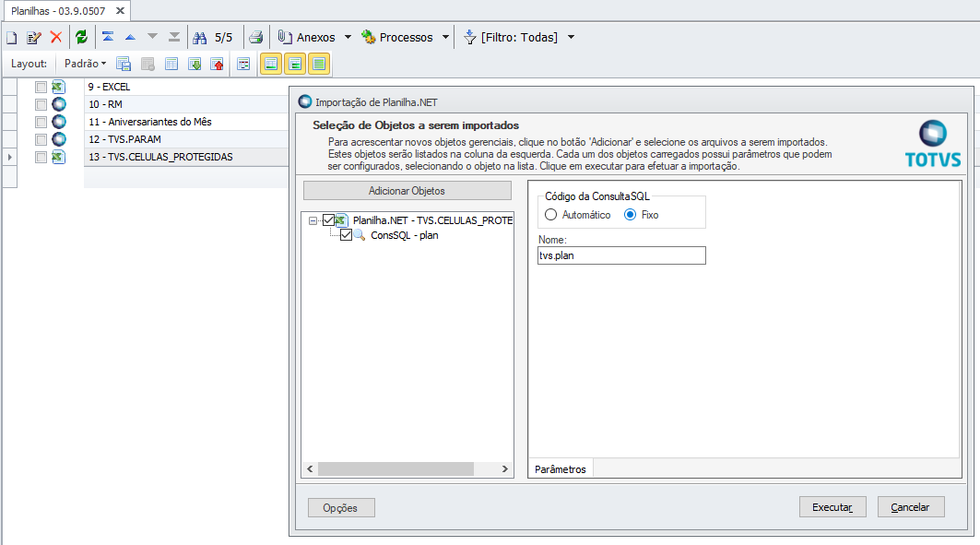Toggle the first highlighted grid view button

click(x=271, y=64)
